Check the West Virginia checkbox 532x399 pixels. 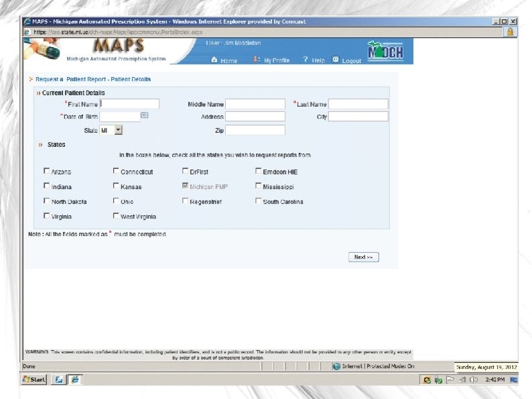click(x=116, y=216)
